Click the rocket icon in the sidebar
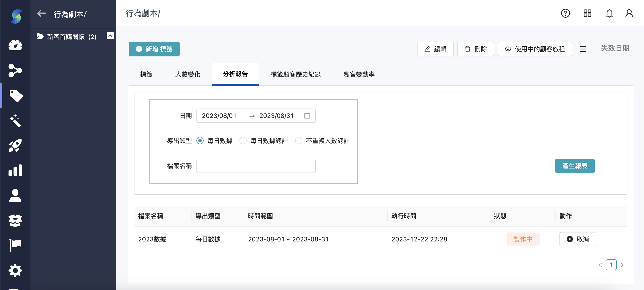 tap(15, 145)
